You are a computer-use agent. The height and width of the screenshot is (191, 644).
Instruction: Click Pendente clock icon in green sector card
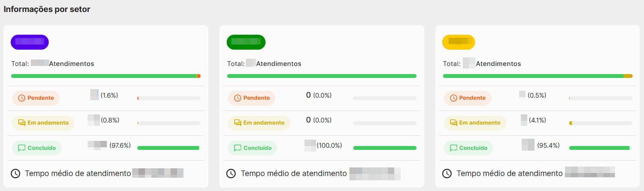pyautogui.click(x=238, y=98)
